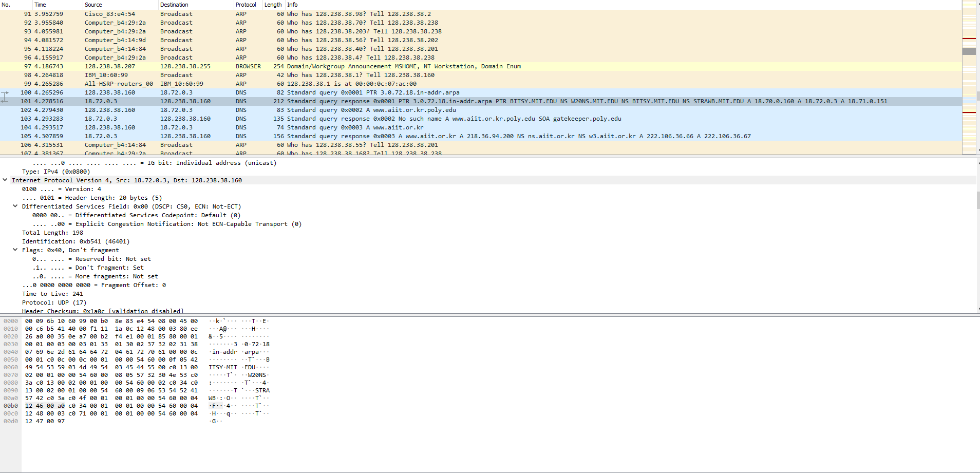Collapse the Internet Protocol Version 4 section

click(x=5, y=180)
